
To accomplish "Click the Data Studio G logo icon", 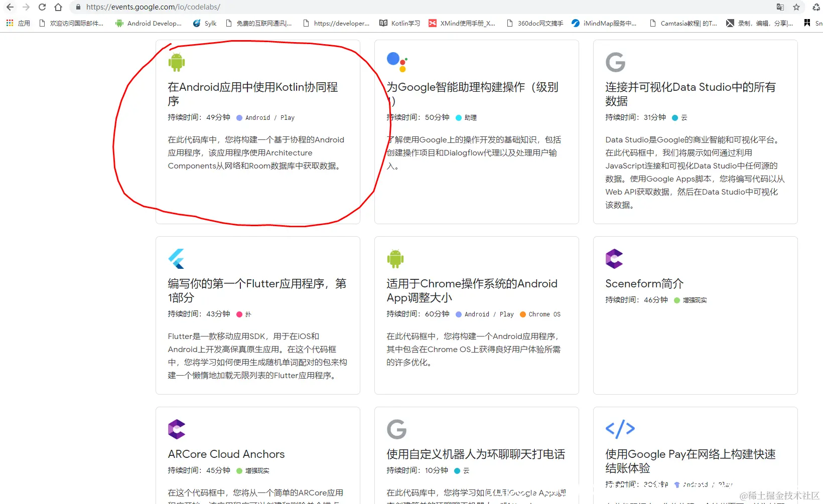I will [x=615, y=62].
